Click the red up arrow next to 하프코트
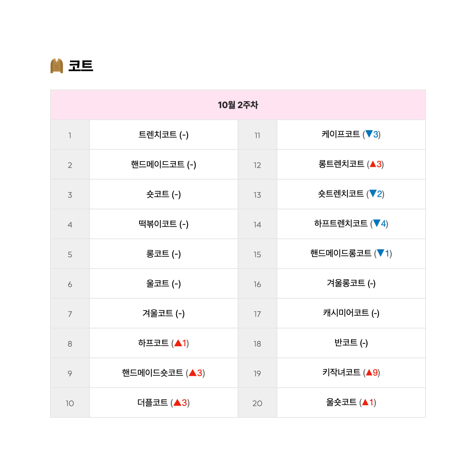The image size is (476, 476). coord(178,343)
